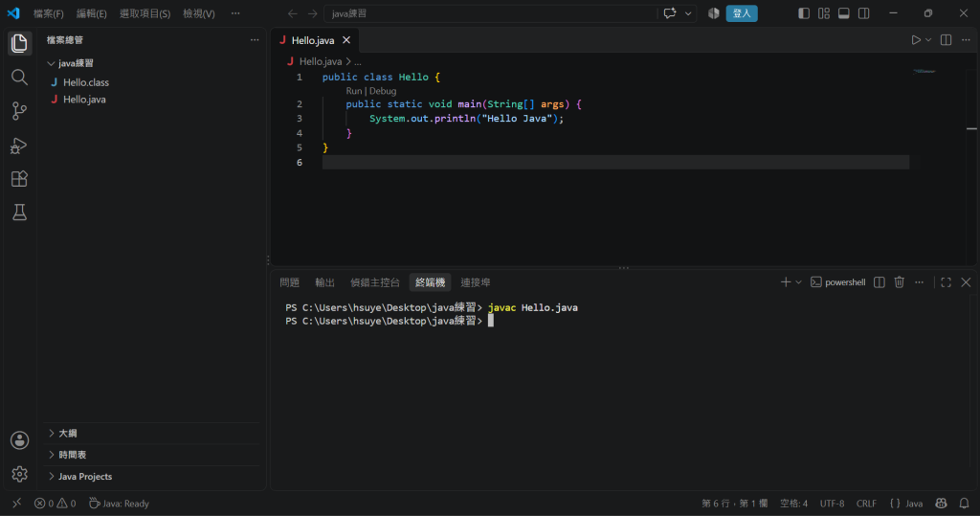Viewport: 980px width, 516px height.
Task: Toggle the primary sidebar visibility
Action: point(804,13)
